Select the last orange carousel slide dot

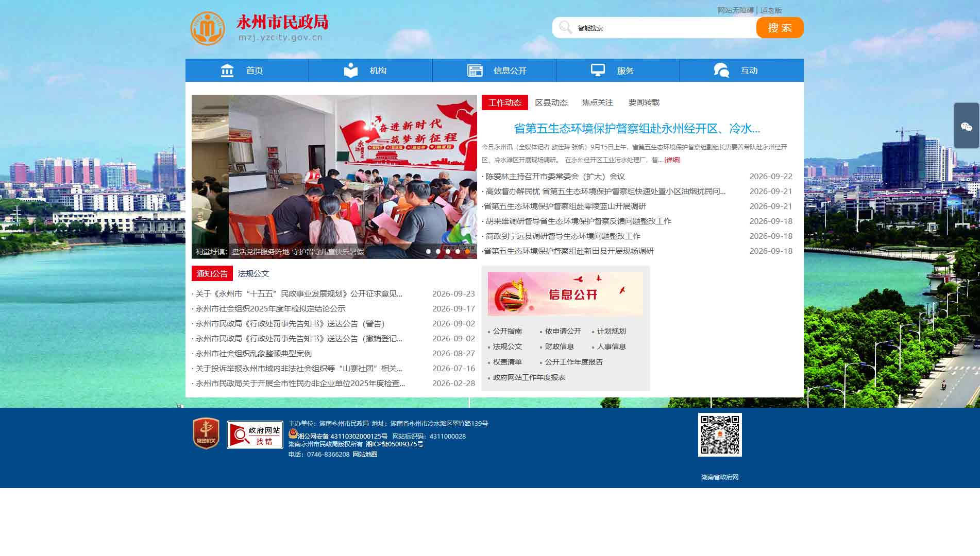[x=467, y=251]
